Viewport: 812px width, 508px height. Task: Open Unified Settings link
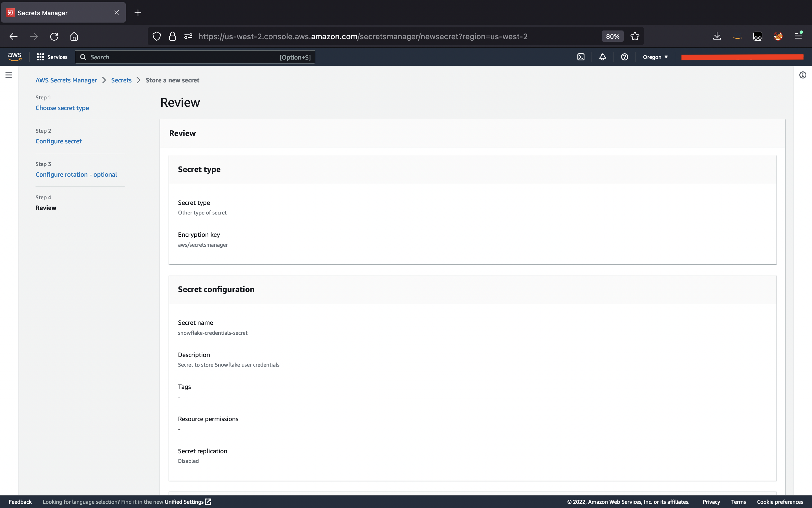187,502
